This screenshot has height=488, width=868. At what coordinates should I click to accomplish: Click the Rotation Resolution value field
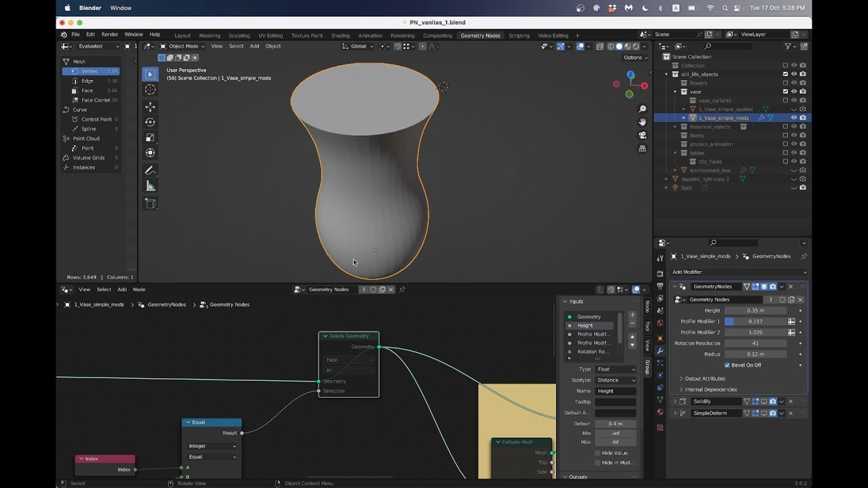[755, 343]
